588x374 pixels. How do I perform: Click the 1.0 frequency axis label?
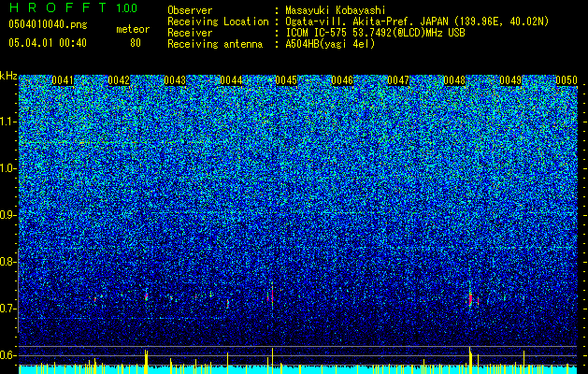8,168
